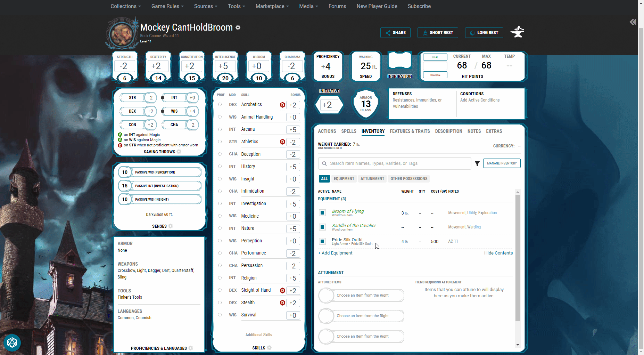
Task: Click Hide Contents link
Action: 498,253
